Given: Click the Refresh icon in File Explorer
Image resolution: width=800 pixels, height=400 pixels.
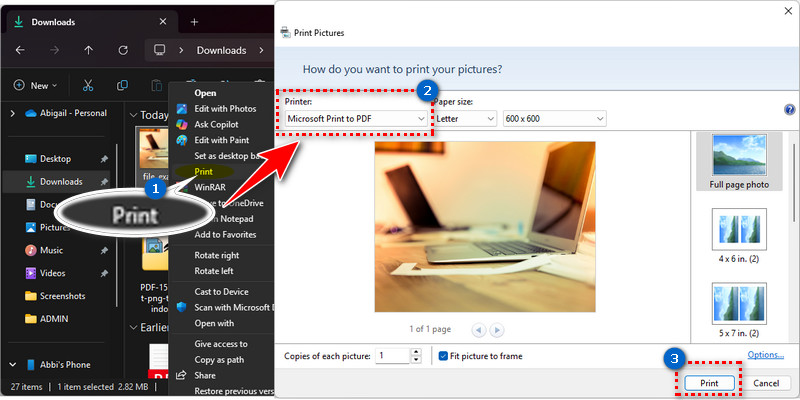Looking at the screenshot, I should coord(122,50).
